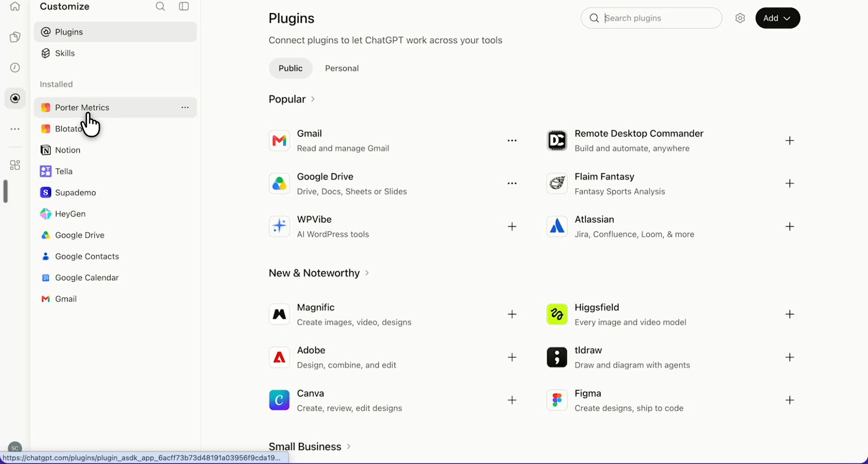Open installed Notion plugin

[115, 150]
